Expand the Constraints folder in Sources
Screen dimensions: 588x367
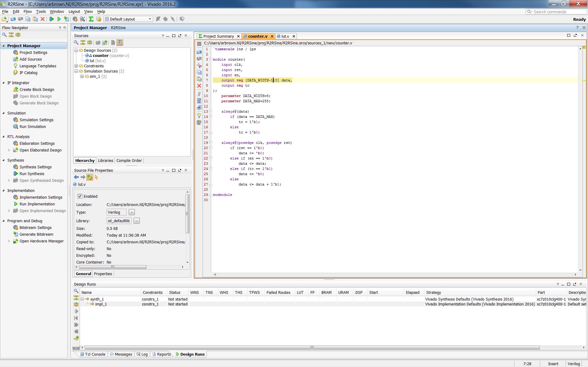76,66
